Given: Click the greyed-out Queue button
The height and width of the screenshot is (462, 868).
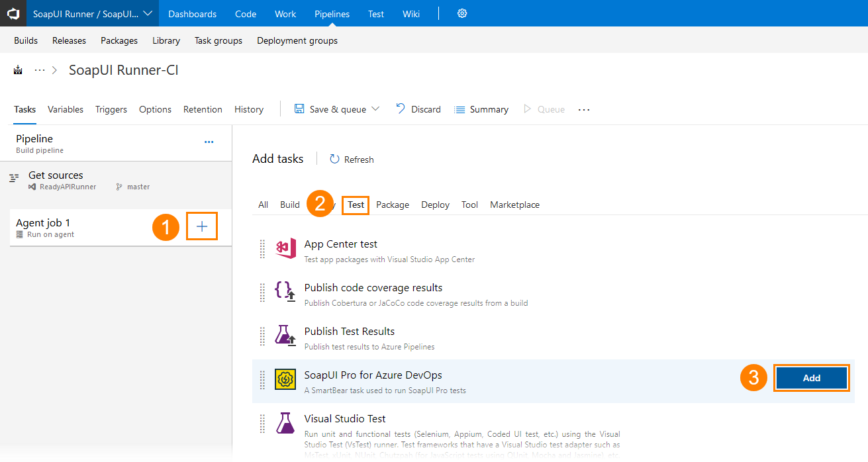Looking at the screenshot, I should (x=544, y=109).
